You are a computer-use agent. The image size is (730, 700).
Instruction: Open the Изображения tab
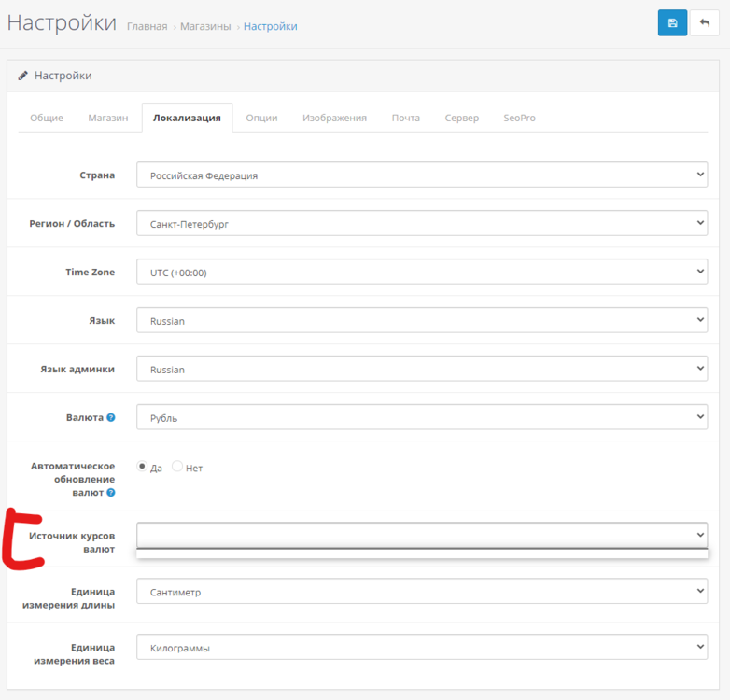click(334, 119)
